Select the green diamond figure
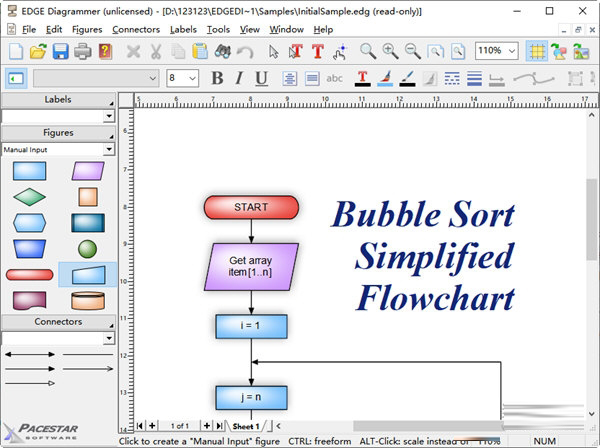This screenshot has width=600, height=448. (29, 197)
